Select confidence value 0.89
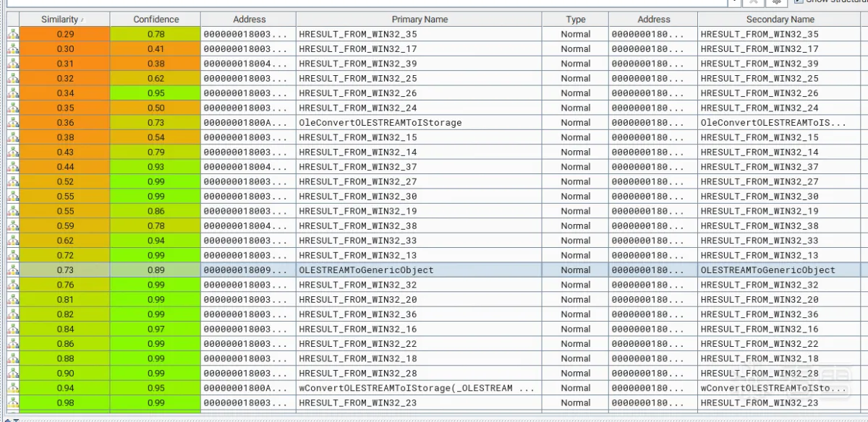Image resolution: width=868 pixels, height=422 pixels. (x=156, y=270)
